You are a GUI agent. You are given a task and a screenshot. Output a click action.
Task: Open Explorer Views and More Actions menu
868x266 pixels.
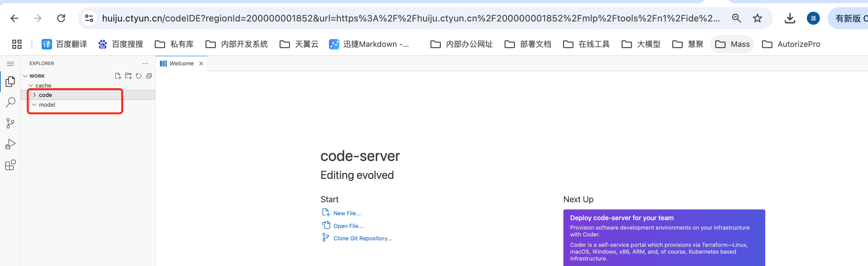[145, 63]
